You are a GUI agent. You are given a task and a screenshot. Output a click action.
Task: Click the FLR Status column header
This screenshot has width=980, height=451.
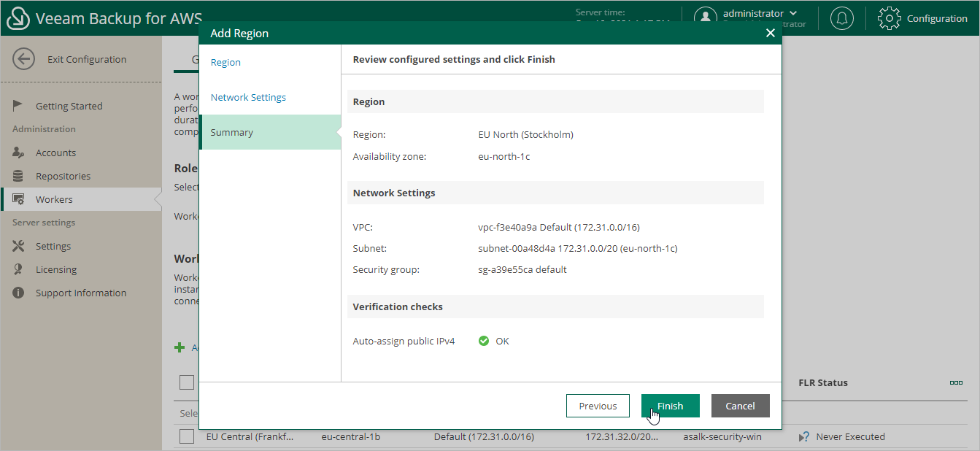tap(823, 382)
